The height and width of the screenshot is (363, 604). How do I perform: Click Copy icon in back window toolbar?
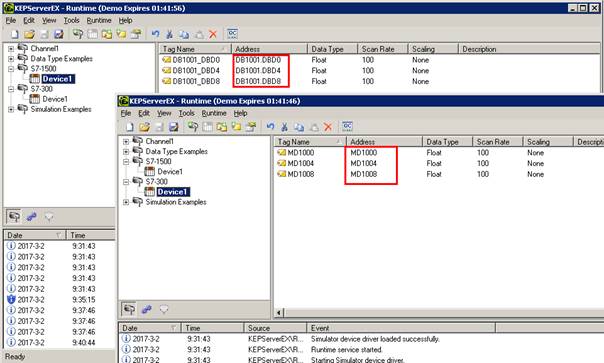coord(184,34)
